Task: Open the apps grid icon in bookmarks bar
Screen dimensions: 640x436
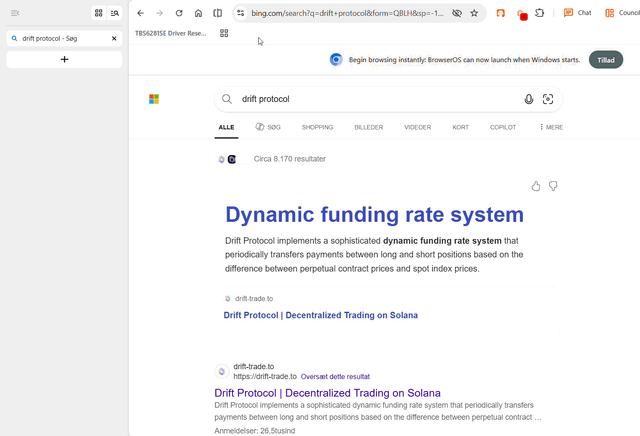Action: coord(224,33)
